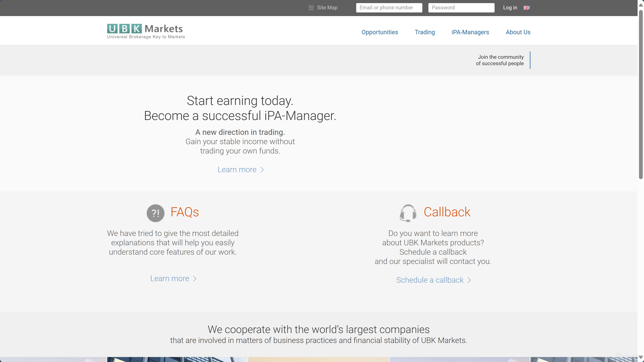Open the Trading menu
This screenshot has width=644, height=362.
[x=424, y=32]
